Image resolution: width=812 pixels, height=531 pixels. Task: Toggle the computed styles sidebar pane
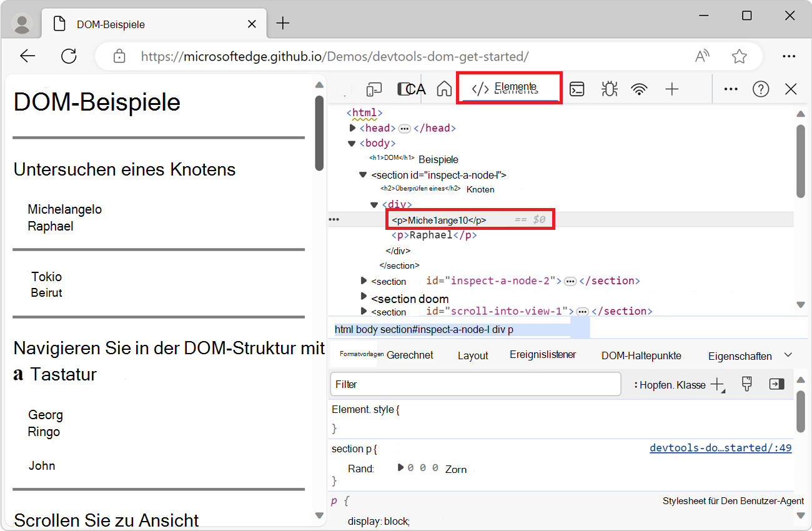776,384
